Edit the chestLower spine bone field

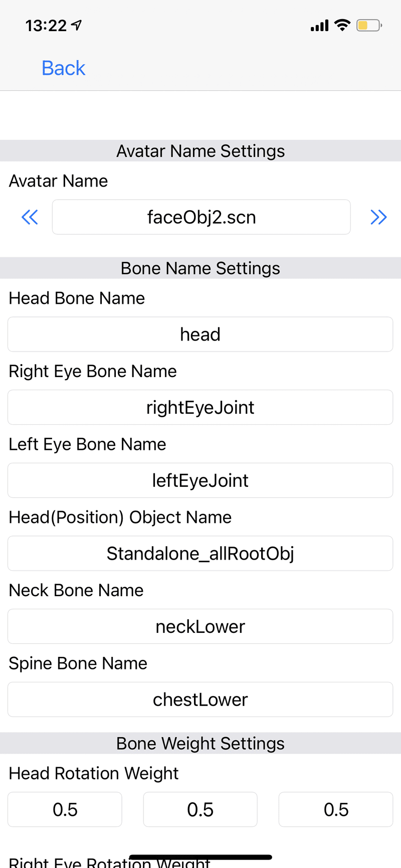(x=200, y=700)
